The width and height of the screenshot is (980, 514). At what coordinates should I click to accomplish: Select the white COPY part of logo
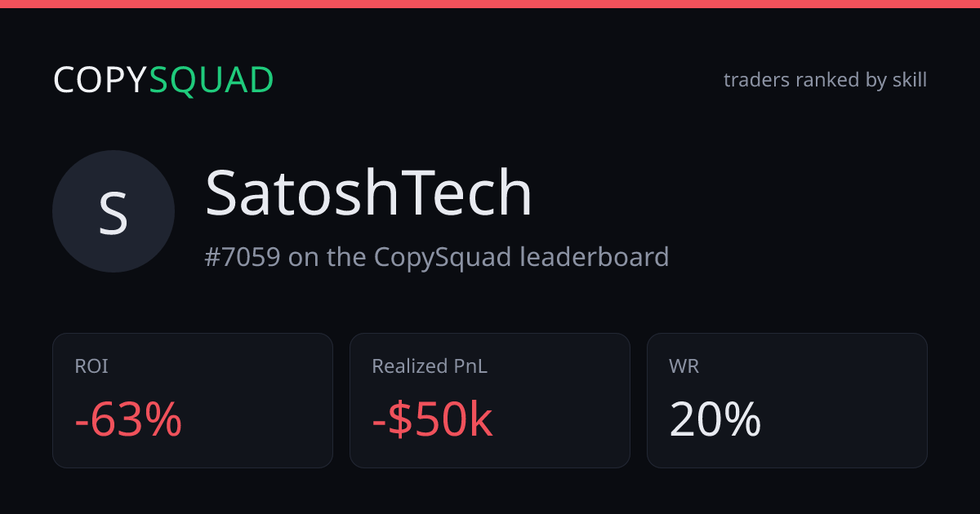100,80
